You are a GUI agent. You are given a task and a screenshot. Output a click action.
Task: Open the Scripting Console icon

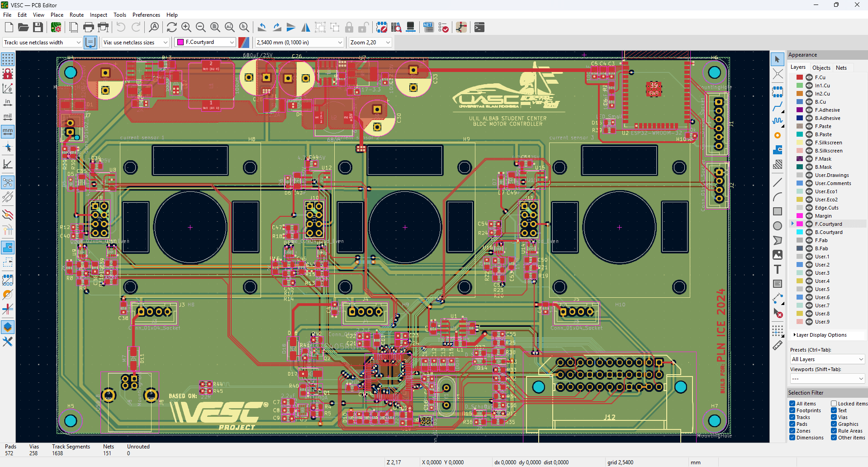(x=479, y=28)
